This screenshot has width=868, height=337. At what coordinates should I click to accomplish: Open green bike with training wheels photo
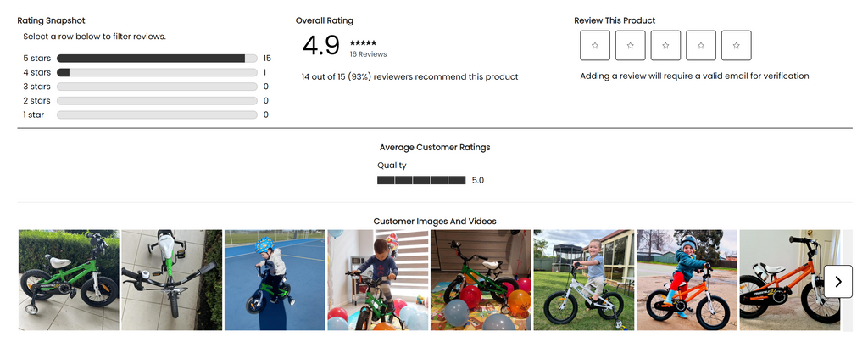tap(69, 280)
